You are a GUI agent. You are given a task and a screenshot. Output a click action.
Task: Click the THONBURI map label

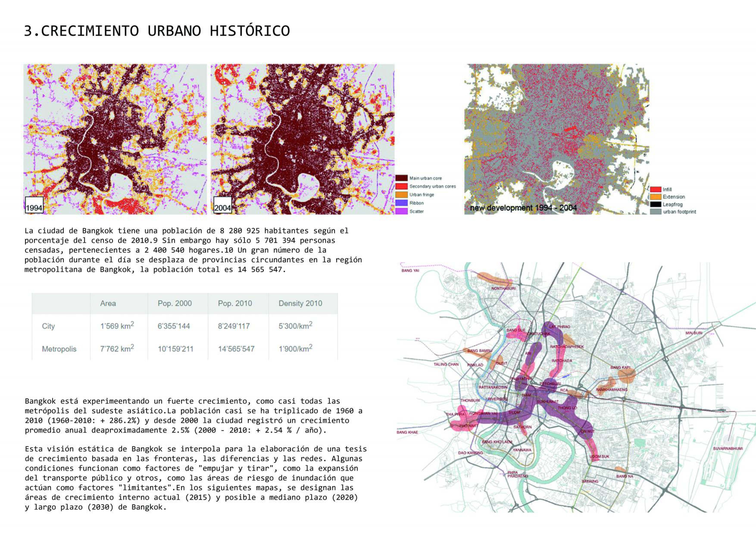(x=470, y=400)
